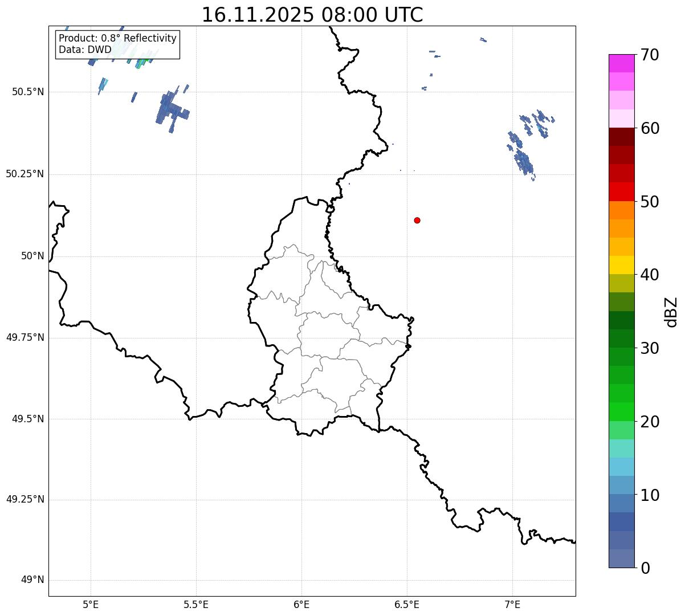Click the bright red swatch just above 50
The height and width of the screenshot is (616, 685).
pyautogui.click(x=622, y=191)
